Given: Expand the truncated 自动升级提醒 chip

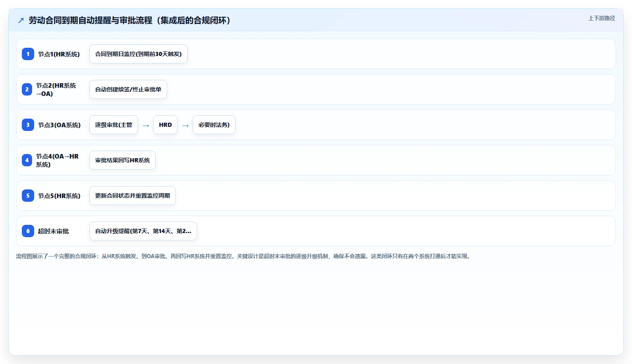Looking at the screenshot, I should 143,231.
